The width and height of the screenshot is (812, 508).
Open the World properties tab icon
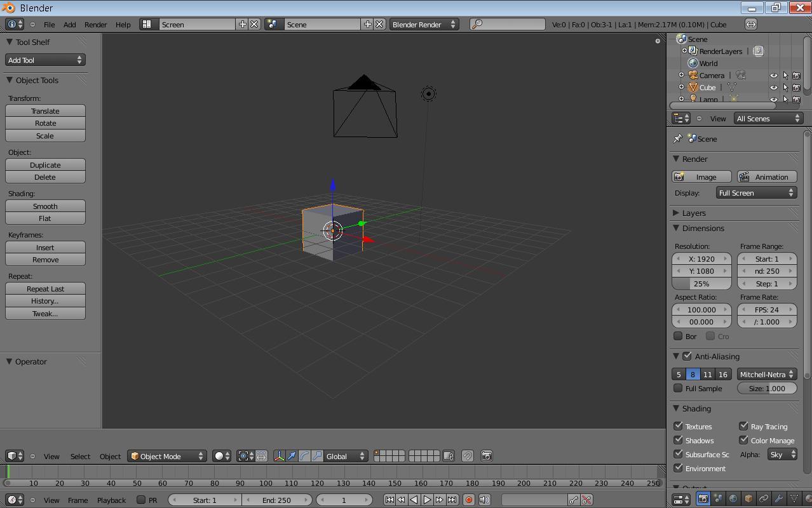coord(733,499)
